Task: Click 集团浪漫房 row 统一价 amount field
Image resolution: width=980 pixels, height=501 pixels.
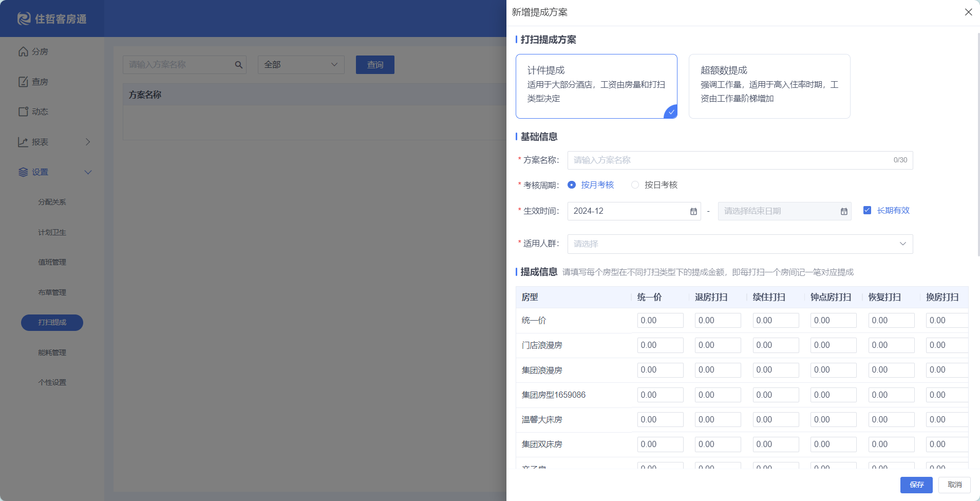Action: [660, 370]
